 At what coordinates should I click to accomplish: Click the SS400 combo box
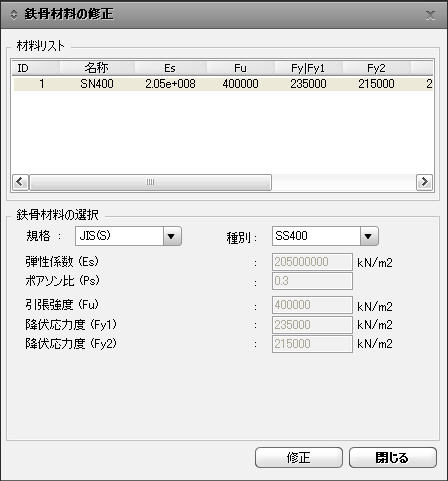coord(325,236)
